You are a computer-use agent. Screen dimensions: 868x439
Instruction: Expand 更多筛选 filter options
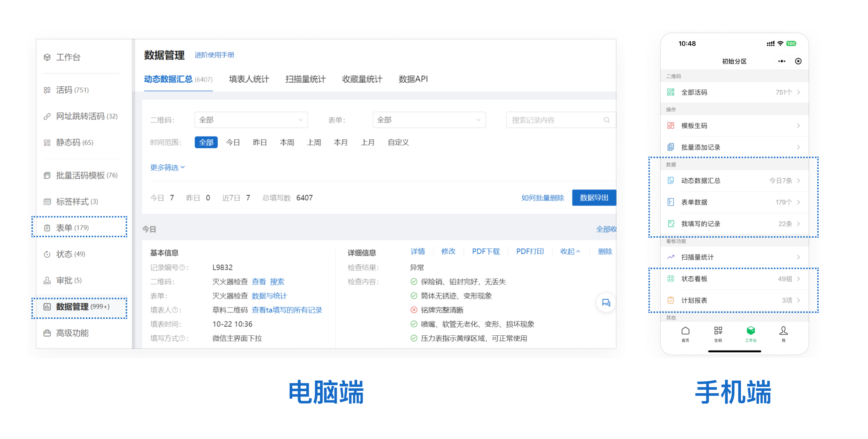tap(167, 167)
